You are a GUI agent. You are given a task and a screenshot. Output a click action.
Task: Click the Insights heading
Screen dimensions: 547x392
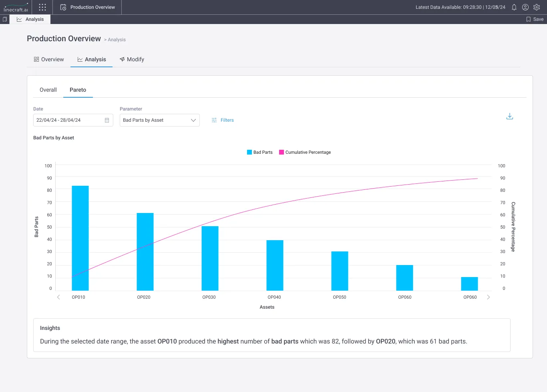click(x=50, y=328)
